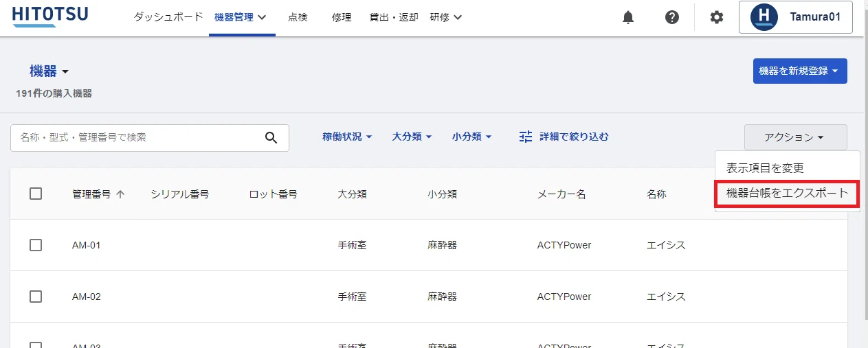Go to 貸出・返却 in the navigation
This screenshot has height=348, width=868.
click(394, 18)
